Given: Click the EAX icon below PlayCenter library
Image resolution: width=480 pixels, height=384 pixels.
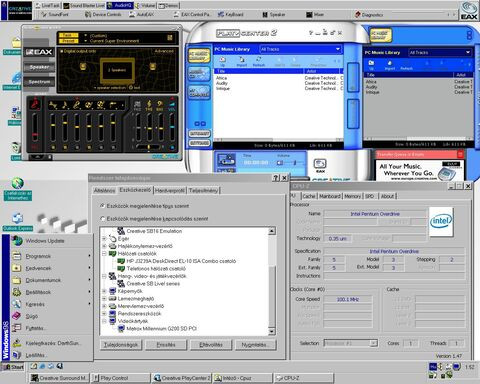Looking at the screenshot, I should pos(320,166).
